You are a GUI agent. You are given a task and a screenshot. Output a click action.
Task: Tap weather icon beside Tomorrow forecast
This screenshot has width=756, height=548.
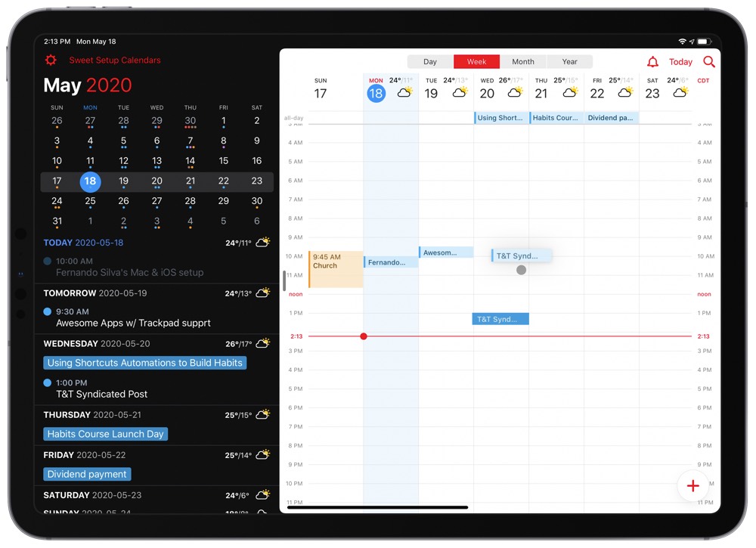click(x=263, y=293)
